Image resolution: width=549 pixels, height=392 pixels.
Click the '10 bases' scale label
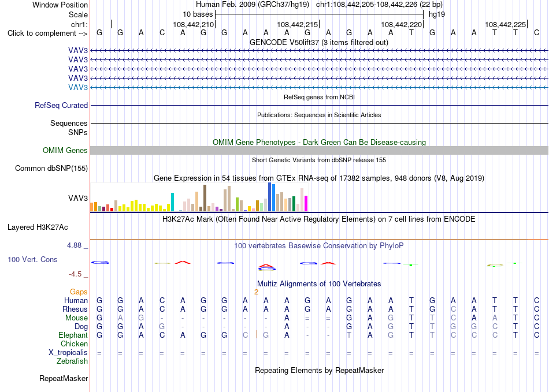(198, 14)
